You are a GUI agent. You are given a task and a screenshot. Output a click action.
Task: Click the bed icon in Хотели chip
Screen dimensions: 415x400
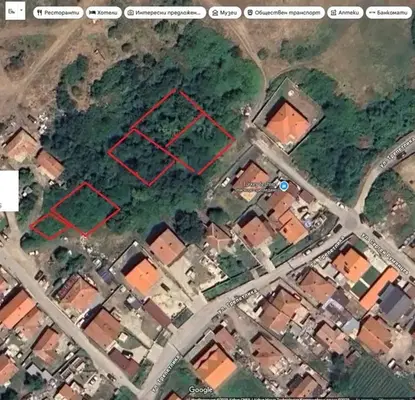point(93,13)
